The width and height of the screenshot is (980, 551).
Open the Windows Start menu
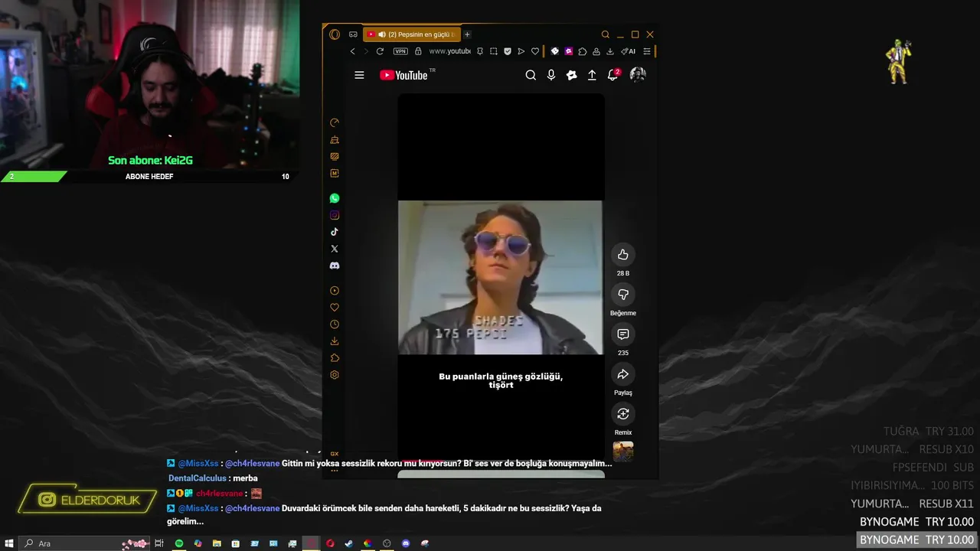(x=9, y=543)
